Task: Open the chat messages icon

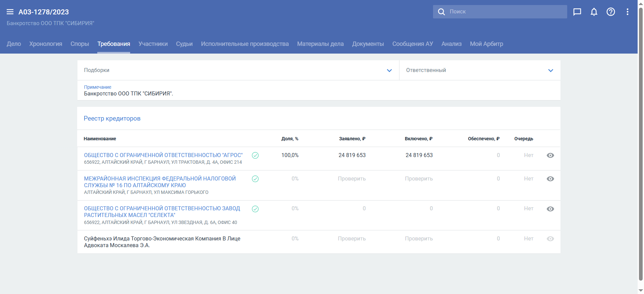Action: pos(577,12)
